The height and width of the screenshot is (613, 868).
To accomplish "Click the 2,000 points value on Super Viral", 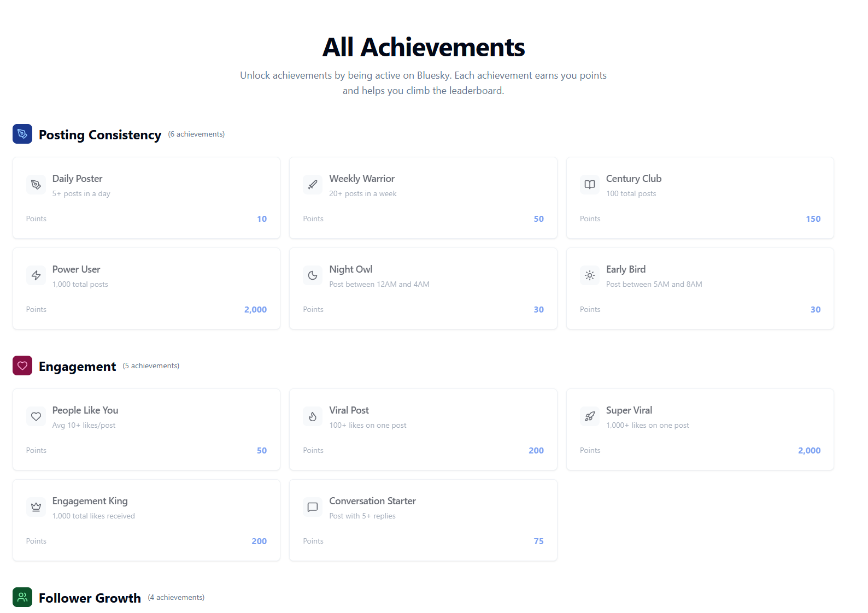I will coord(809,451).
